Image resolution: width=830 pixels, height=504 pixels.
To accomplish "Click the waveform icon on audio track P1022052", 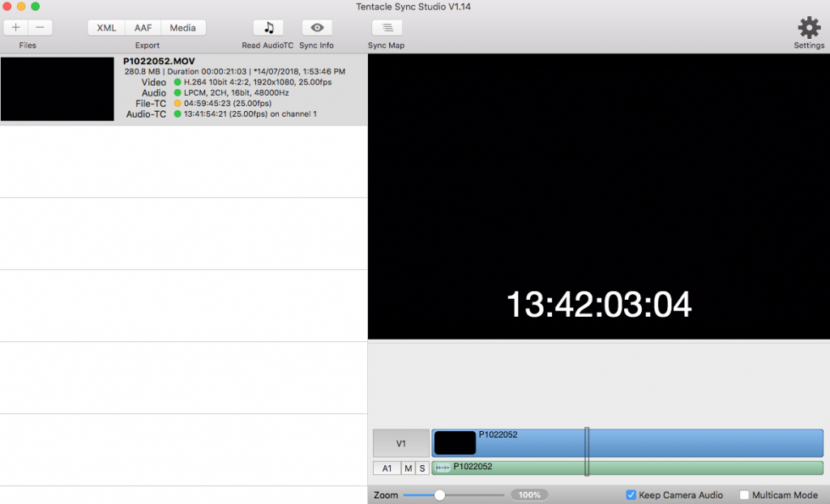I will pos(443,468).
